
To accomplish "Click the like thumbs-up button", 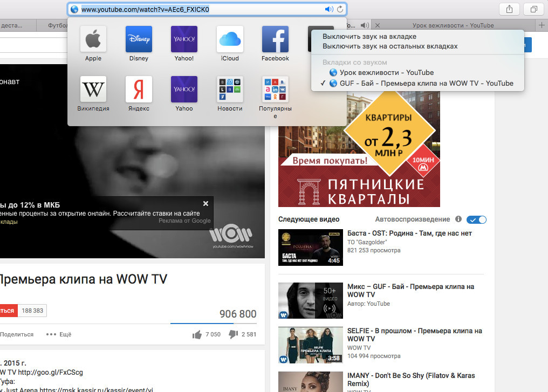I will pos(197,334).
